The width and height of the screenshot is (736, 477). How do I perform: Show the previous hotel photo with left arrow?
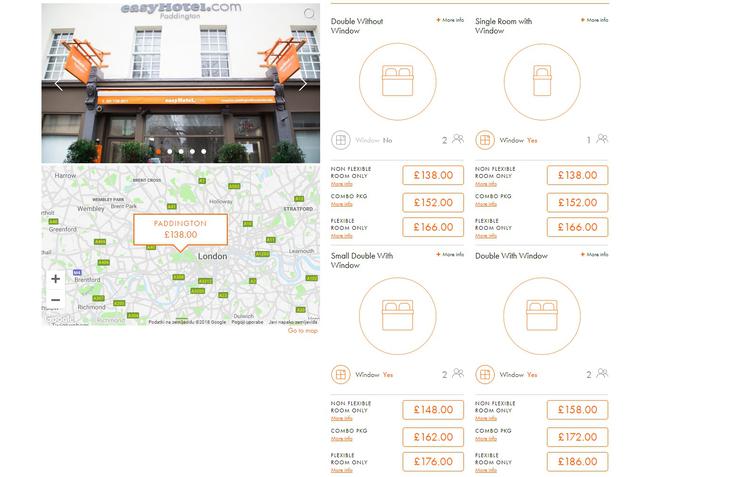pos(59,85)
